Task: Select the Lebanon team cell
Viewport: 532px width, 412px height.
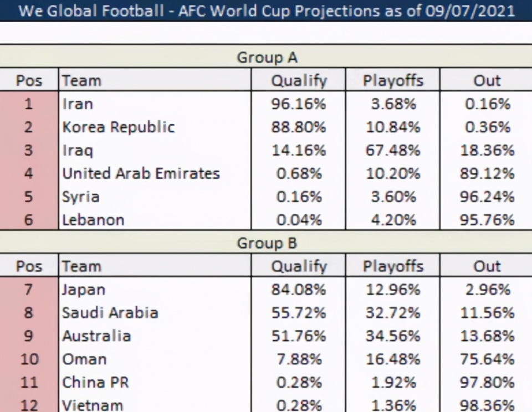Action: [93, 220]
